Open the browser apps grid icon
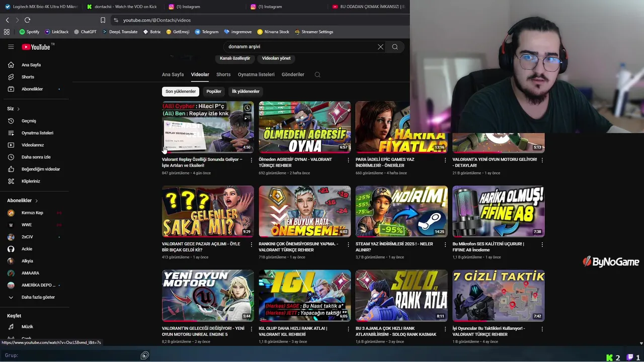 coord(7,32)
